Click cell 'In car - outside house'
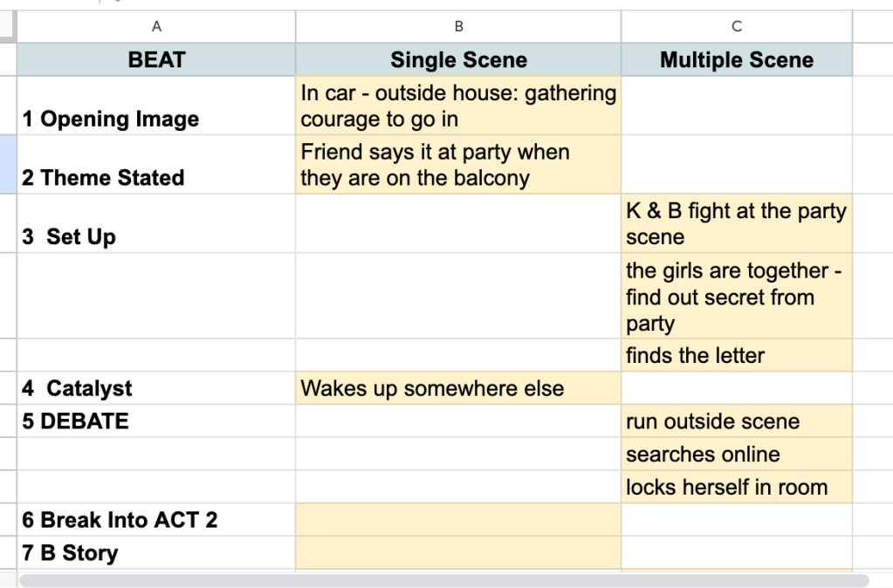Screen dimensions: 893x588 458,106
